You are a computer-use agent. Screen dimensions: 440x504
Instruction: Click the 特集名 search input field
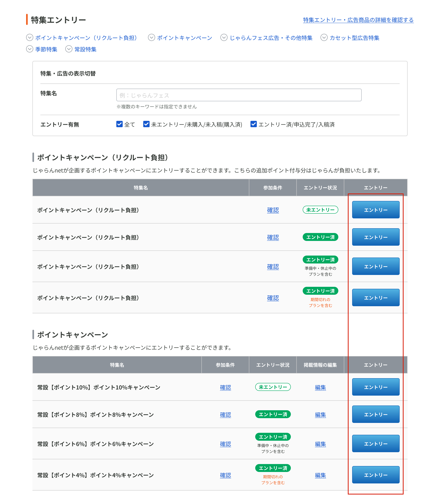pyautogui.click(x=239, y=95)
